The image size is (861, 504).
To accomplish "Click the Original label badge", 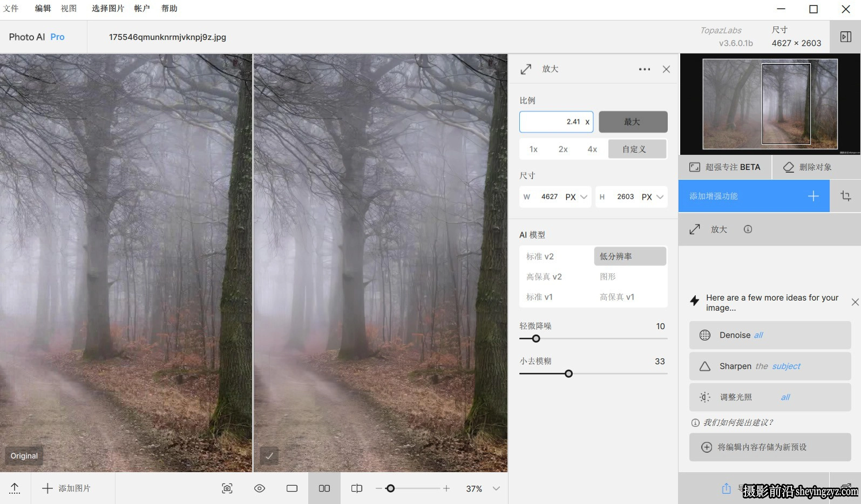I will point(24,456).
